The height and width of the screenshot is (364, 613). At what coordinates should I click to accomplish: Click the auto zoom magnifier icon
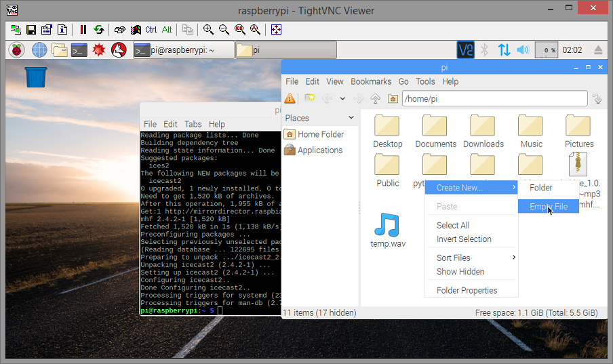click(255, 30)
